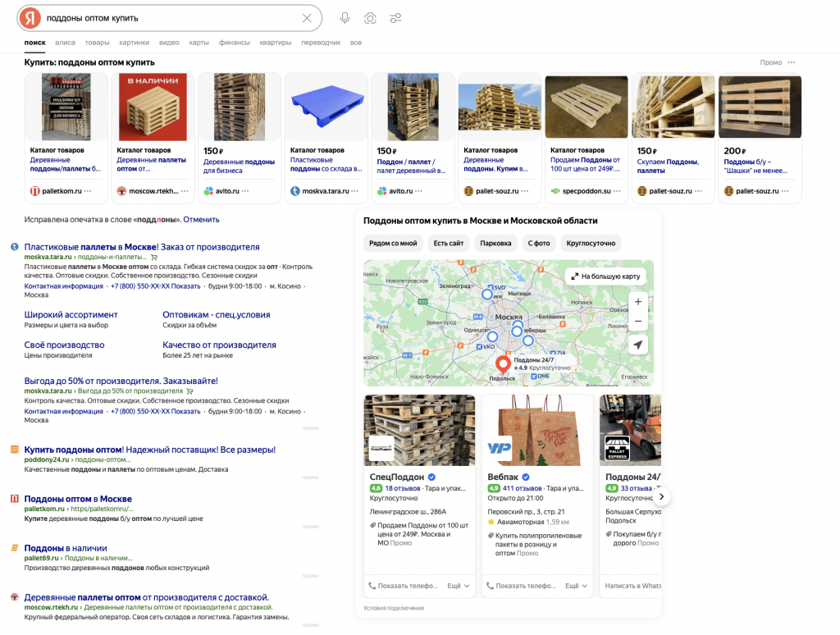Open image search camera icon
The width and height of the screenshot is (840, 635).
[370, 18]
